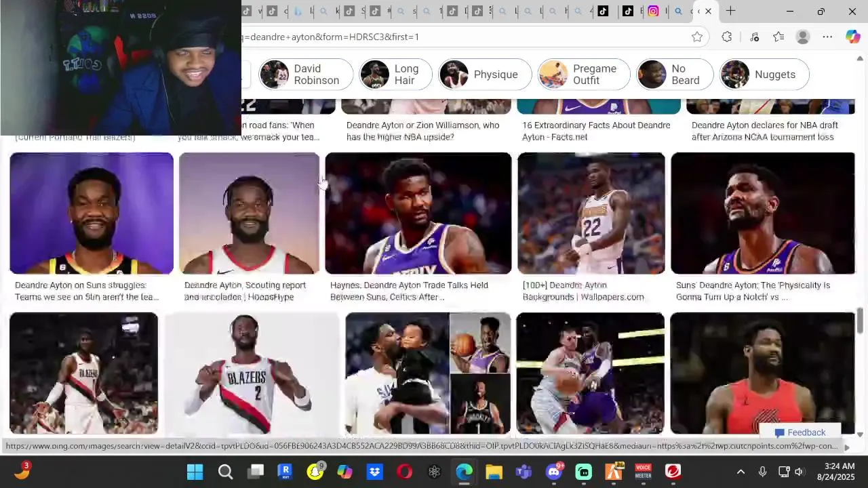Open Wallpapers.com Deandre Ayton backgrounds image
Viewport: 868px width, 488px height.
(591, 213)
